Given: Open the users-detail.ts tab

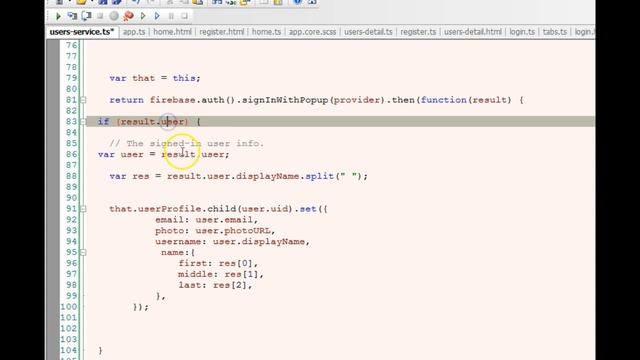Looking at the screenshot, I should [x=368, y=32].
